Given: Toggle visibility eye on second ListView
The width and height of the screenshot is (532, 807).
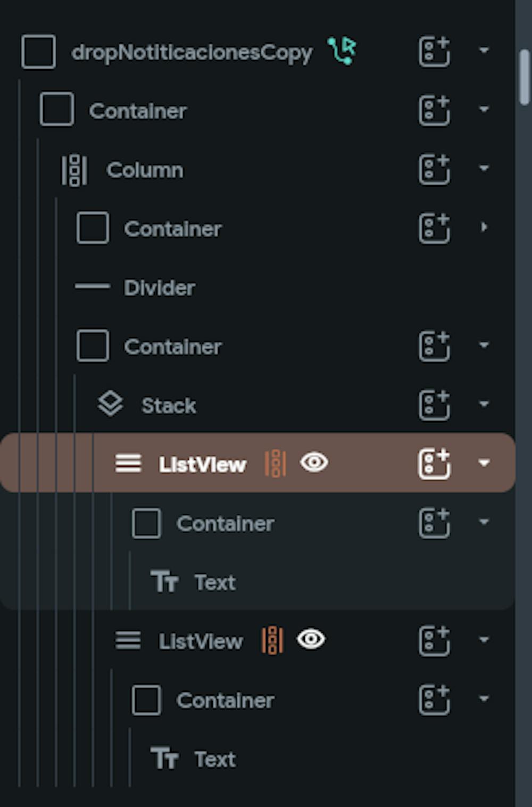Looking at the screenshot, I should coord(311,639).
